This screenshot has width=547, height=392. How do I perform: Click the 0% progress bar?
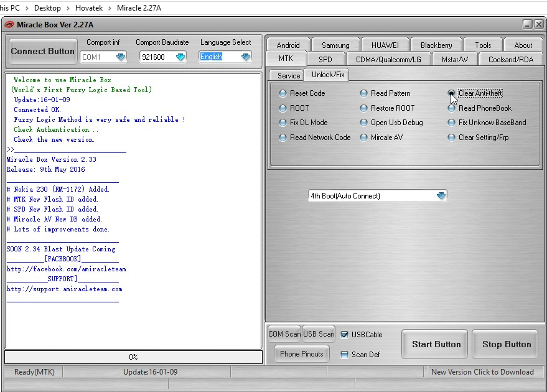point(133,357)
